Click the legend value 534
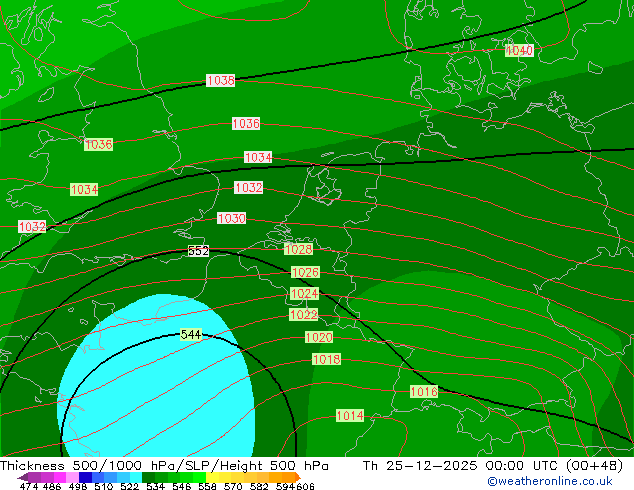This screenshot has height=490, width=634. coord(154,486)
